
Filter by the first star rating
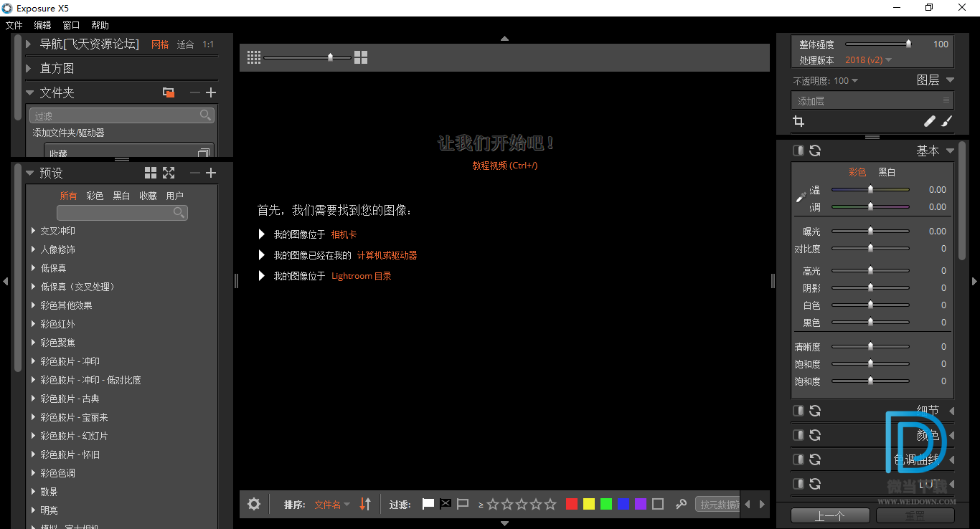point(493,504)
